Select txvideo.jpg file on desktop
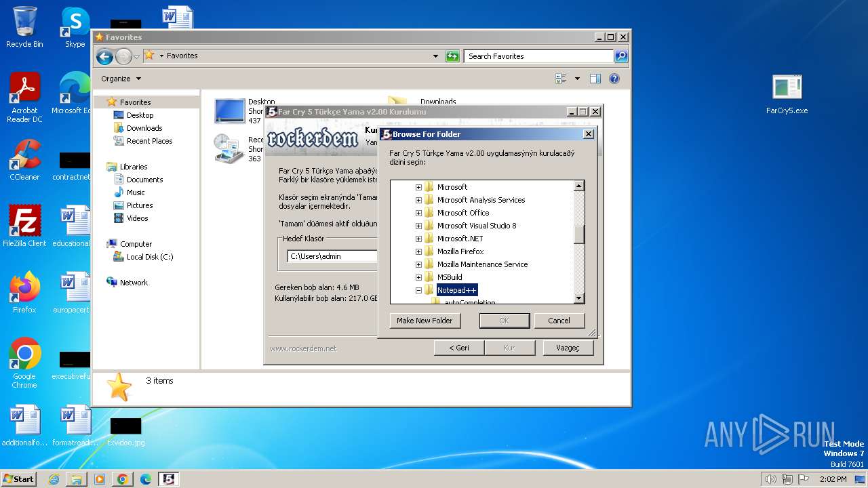 (126, 432)
